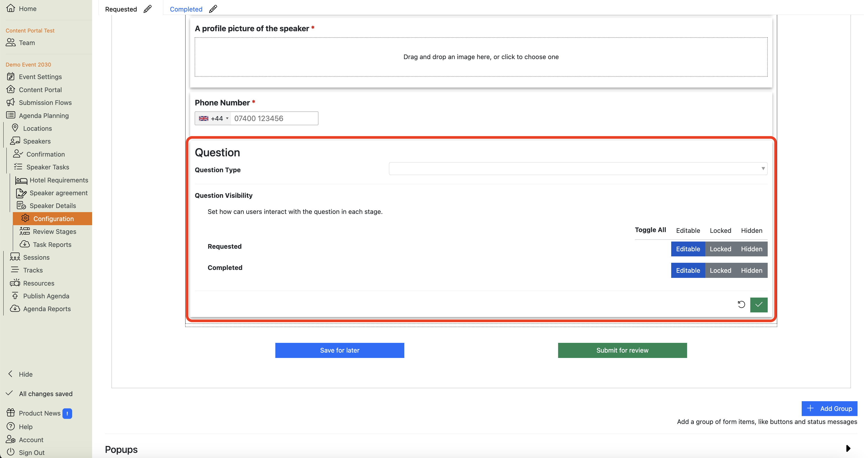The height and width of the screenshot is (458, 868).
Task: Click the Add Group button
Action: [x=829, y=408]
